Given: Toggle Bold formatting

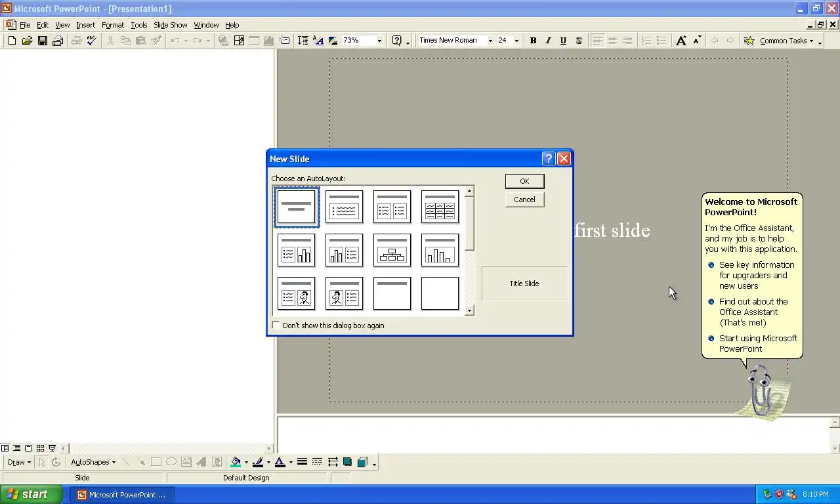Looking at the screenshot, I should click(x=533, y=41).
